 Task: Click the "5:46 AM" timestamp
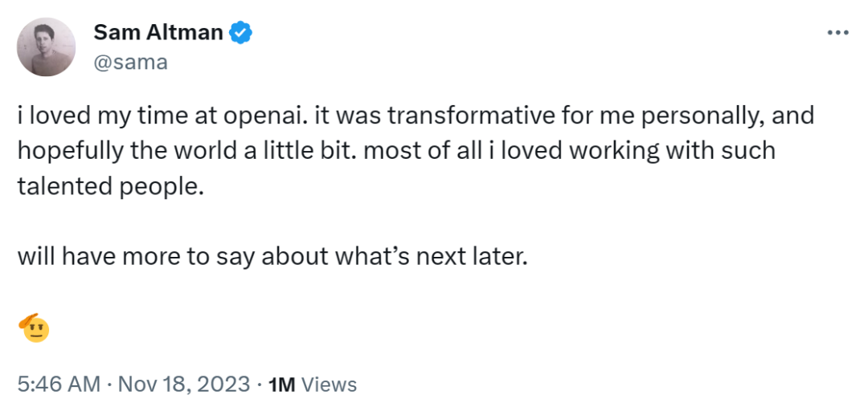[x=58, y=385]
